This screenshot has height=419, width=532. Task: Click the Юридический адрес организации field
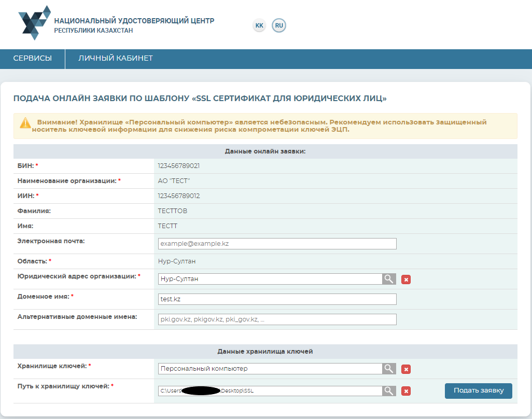[270, 279]
